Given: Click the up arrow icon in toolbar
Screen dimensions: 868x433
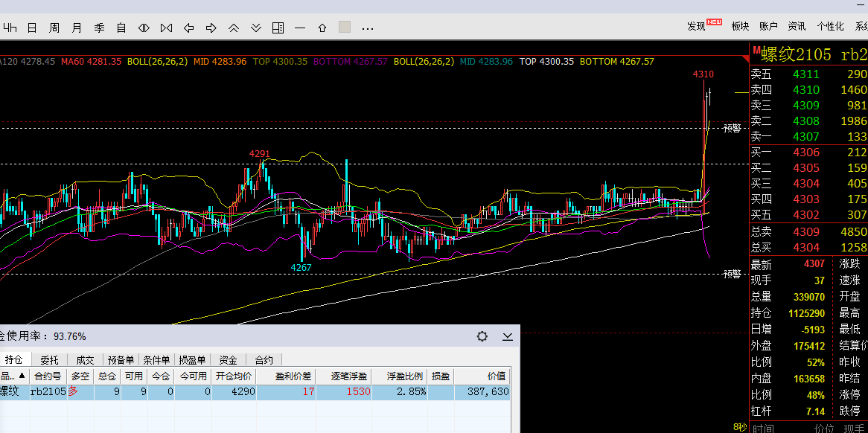Looking at the screenshot, I should (x=322, y=28).
